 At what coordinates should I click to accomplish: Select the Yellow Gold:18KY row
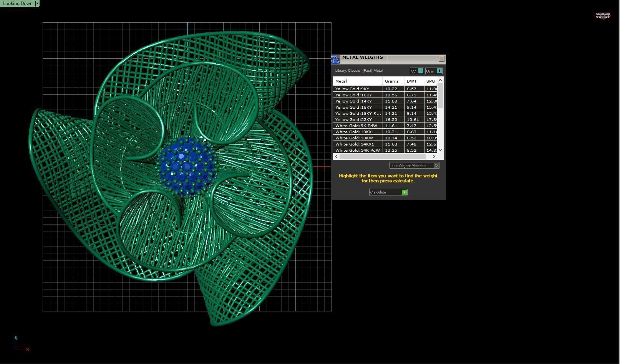click(385, 107)
